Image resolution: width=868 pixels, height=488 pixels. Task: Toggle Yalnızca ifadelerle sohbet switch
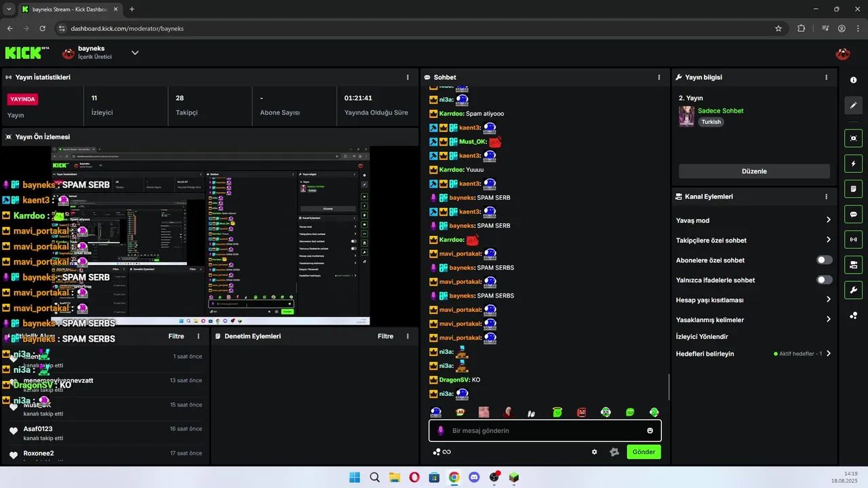(x=824, y=280)
